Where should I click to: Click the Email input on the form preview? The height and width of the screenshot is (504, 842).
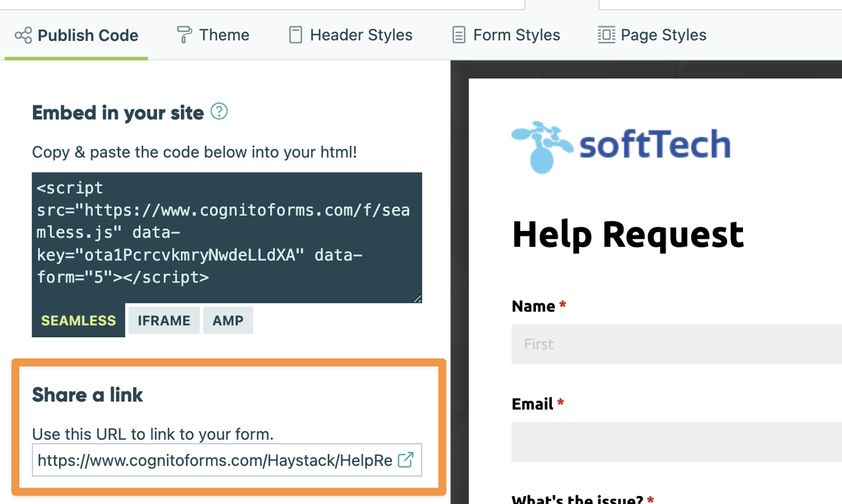click(672, 441)
